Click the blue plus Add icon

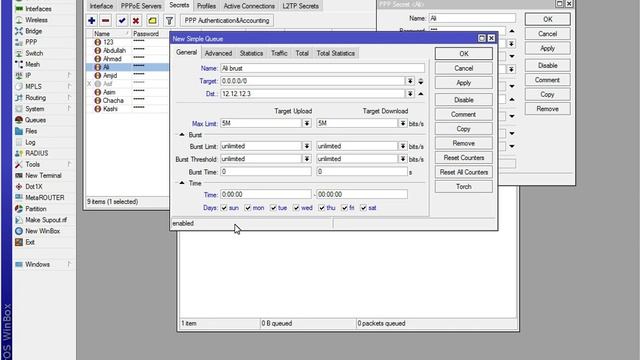[91, 20]
